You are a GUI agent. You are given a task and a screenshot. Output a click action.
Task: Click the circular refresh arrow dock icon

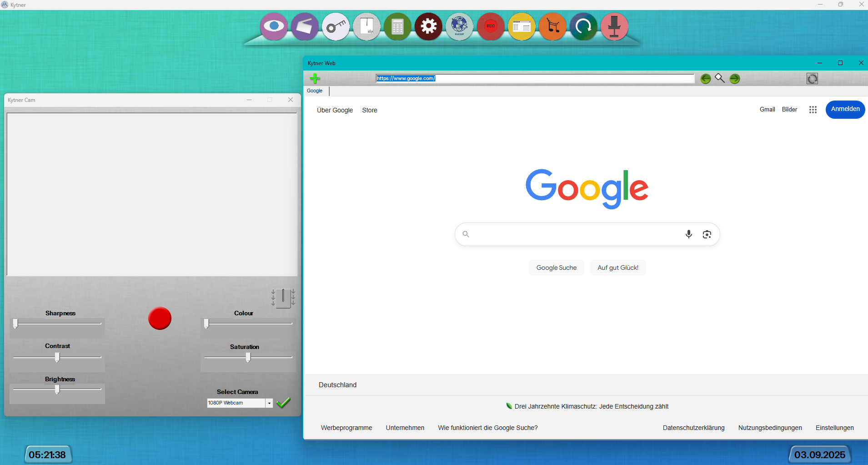tap(583, 26)
